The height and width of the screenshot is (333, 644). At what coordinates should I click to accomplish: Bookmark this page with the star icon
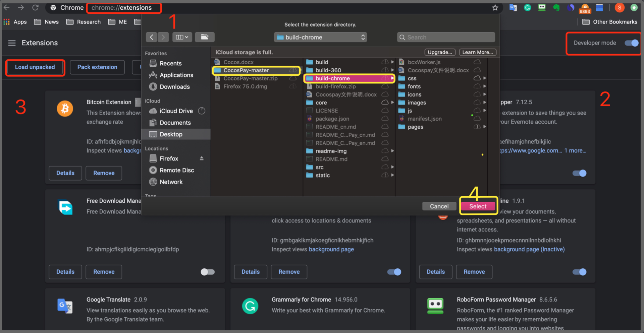click(x=495, y=8)
